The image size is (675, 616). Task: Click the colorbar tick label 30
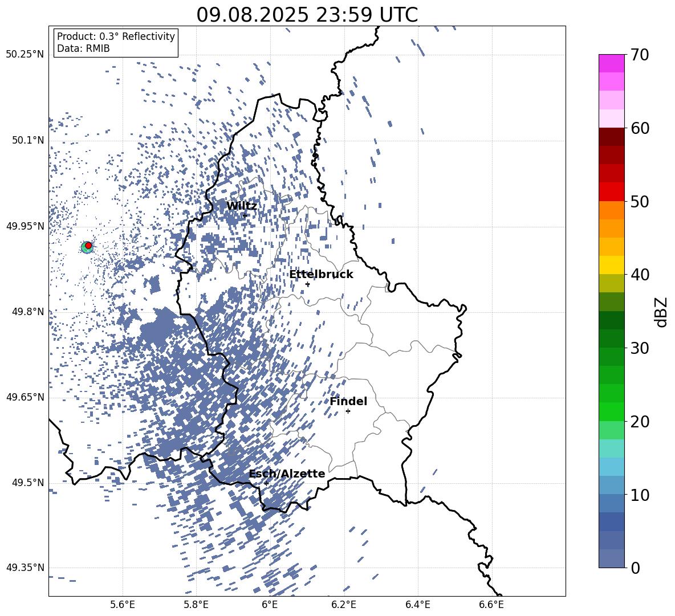tap(640, 348)
